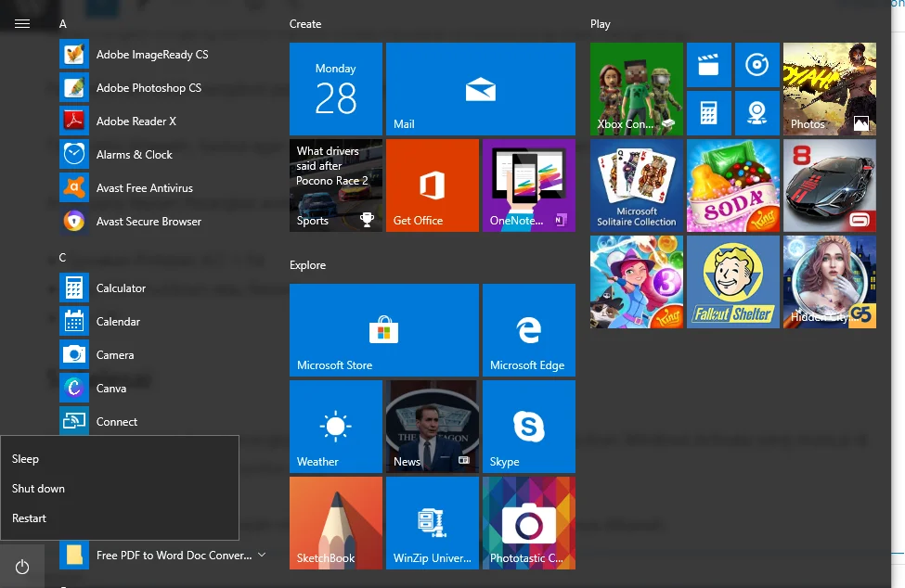905x588 pixels.
Task: Launch the Candy Crush Soda tile
Action: (733, 185)
